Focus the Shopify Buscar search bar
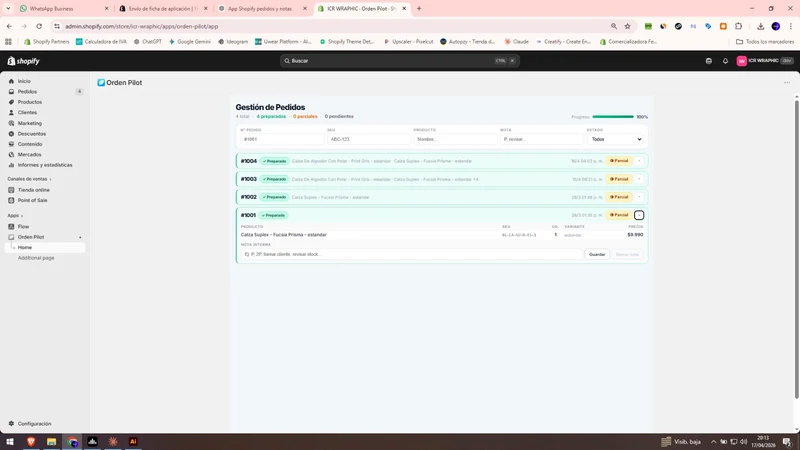800x450 pixels. [x=399, y=61]
